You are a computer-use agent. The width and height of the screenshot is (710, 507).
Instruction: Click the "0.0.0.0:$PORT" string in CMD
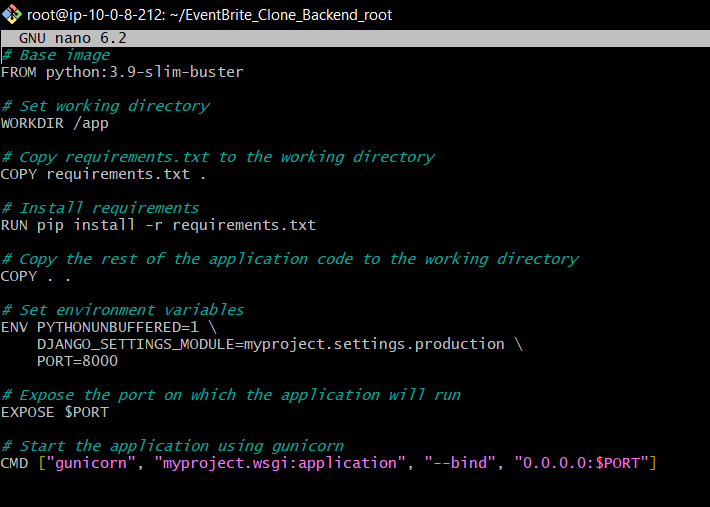[583, 463]
